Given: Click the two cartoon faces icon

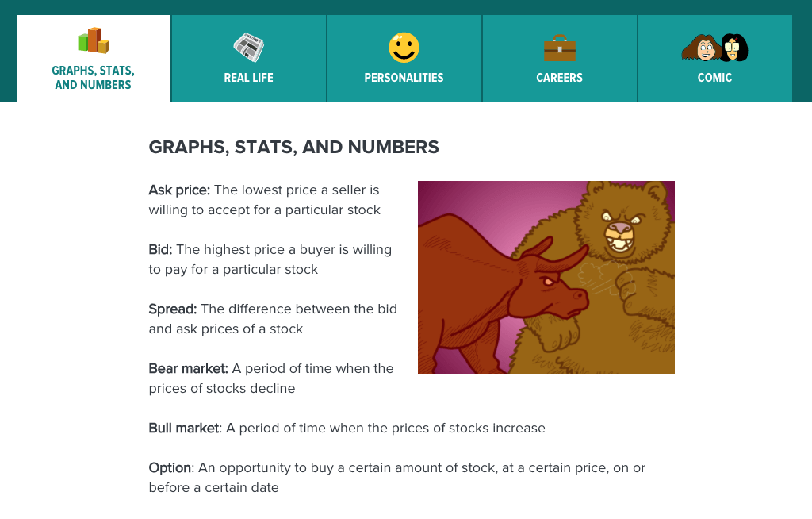Looking at the screenshot, I should click(x=714, y=48).
